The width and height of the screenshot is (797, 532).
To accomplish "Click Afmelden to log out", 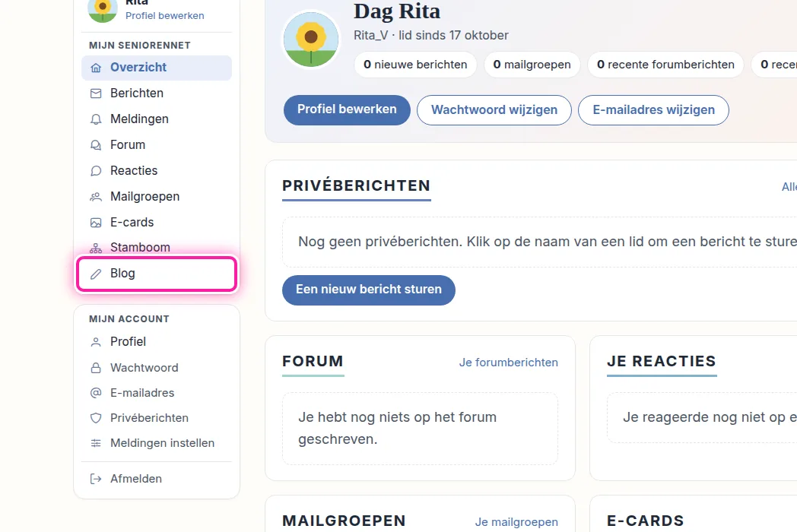I will [157, 479].
